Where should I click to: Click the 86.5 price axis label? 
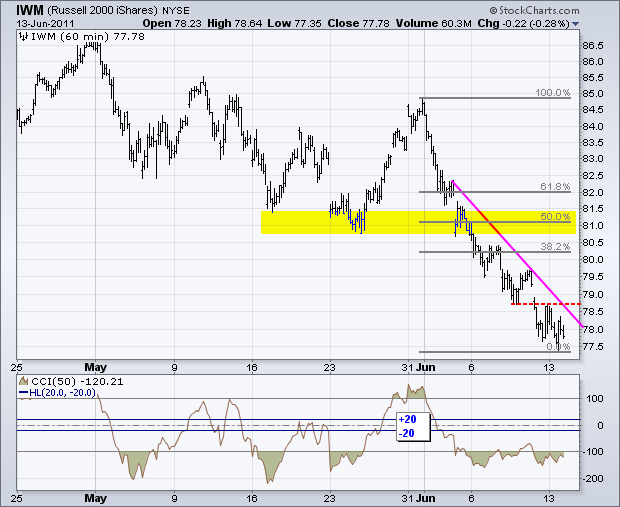[x=593, y=46]
